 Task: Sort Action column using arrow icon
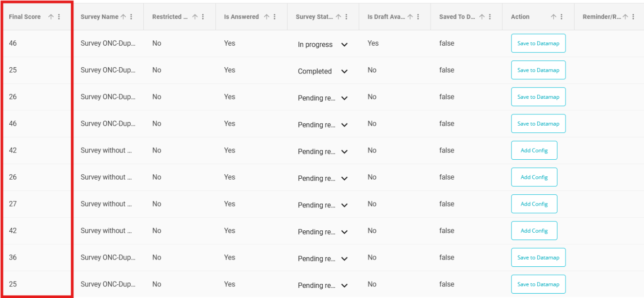(x=553, y=17)
